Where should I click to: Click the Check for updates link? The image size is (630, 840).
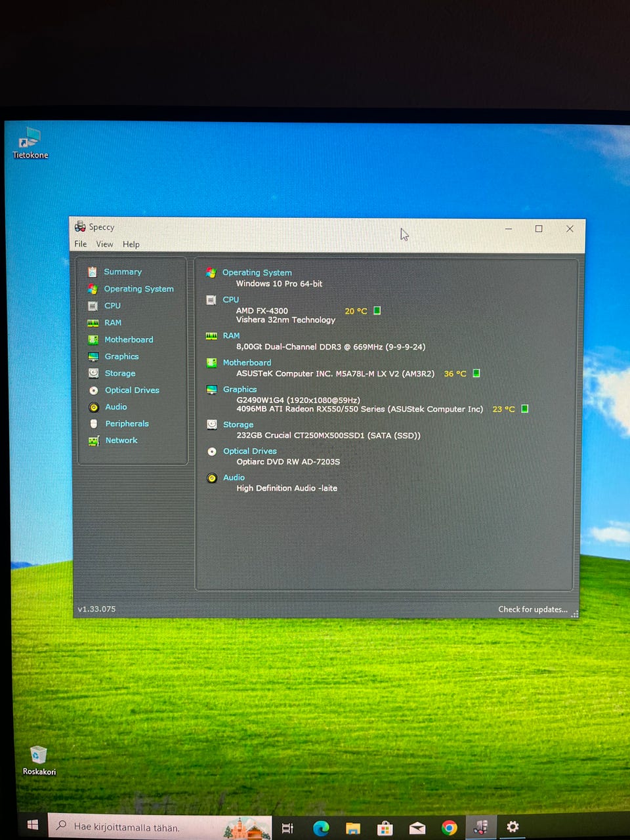pos(533,610)
